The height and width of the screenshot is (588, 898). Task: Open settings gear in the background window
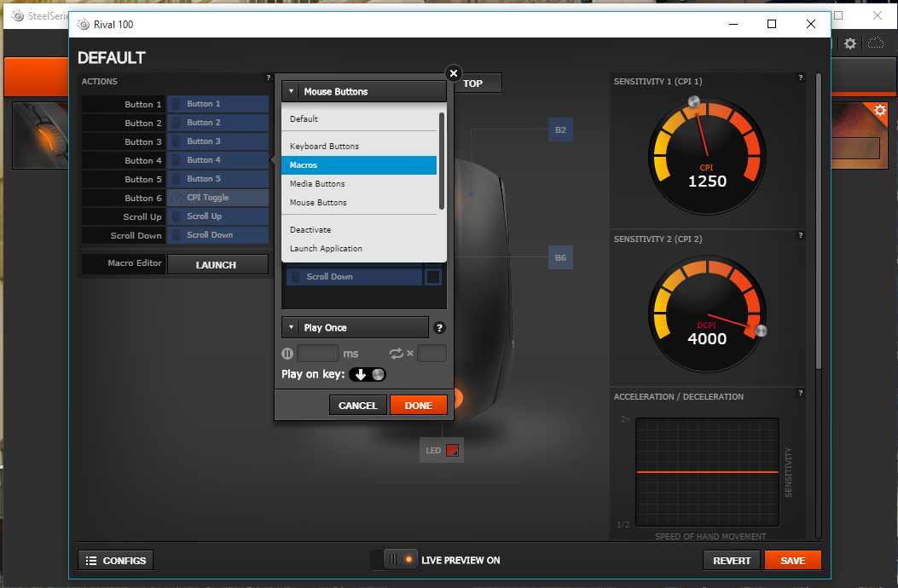pos(850,43)
